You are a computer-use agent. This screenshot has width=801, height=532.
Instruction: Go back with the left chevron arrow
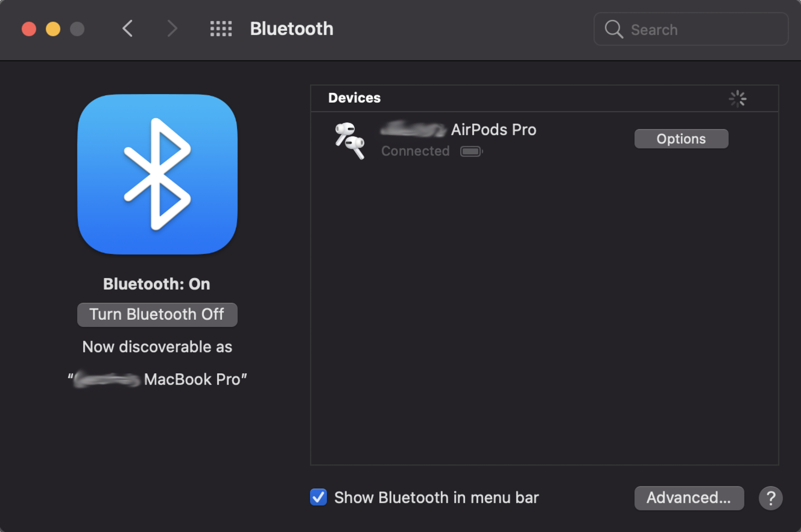pos(127,29)
